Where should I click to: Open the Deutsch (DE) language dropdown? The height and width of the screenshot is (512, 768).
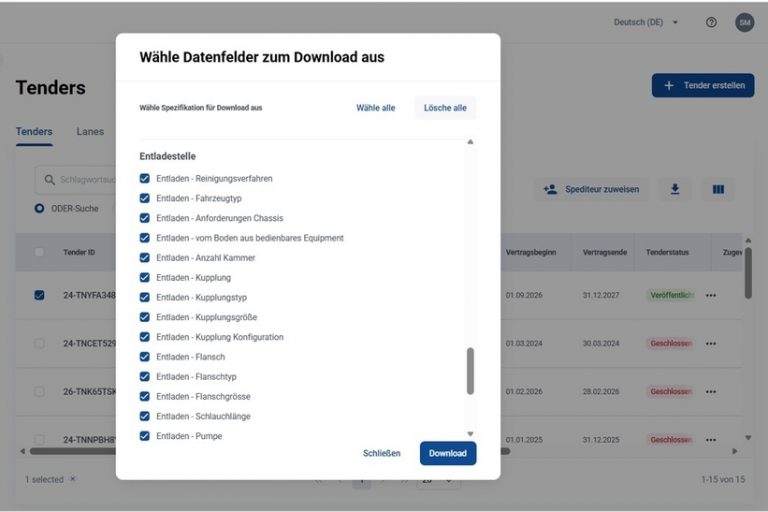click(646, 23)
